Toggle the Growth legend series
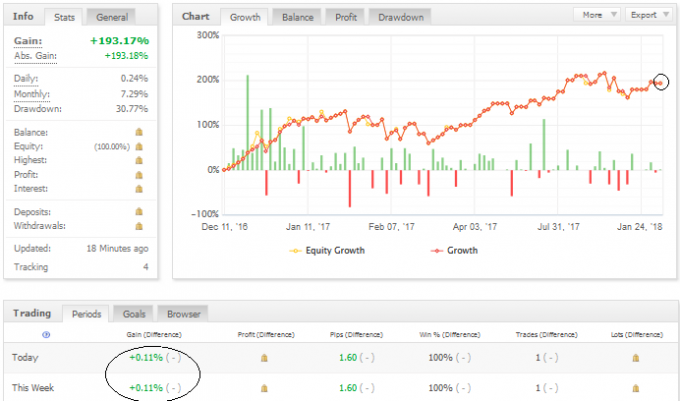680x401 pixels. point(454,251)
